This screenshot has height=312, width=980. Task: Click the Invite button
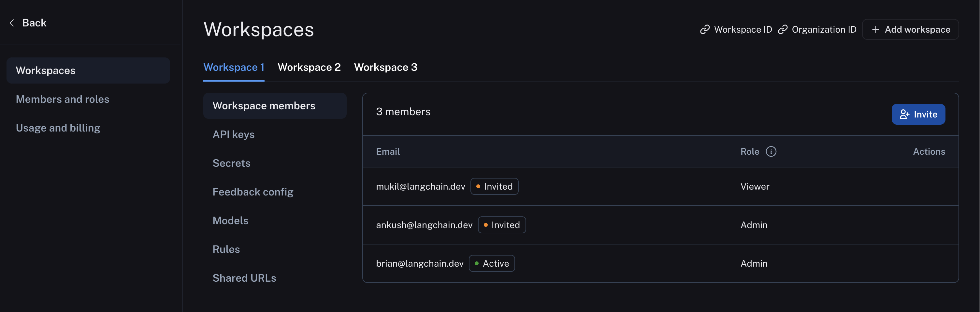[x=918, y=114]
